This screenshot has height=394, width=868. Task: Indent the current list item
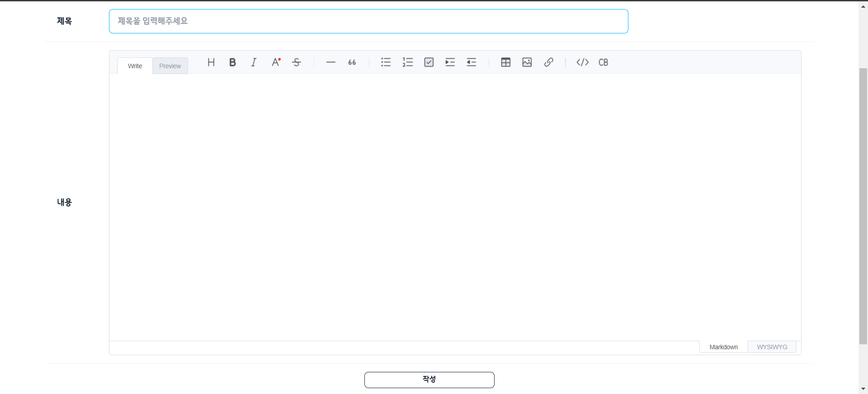point(450,62)
